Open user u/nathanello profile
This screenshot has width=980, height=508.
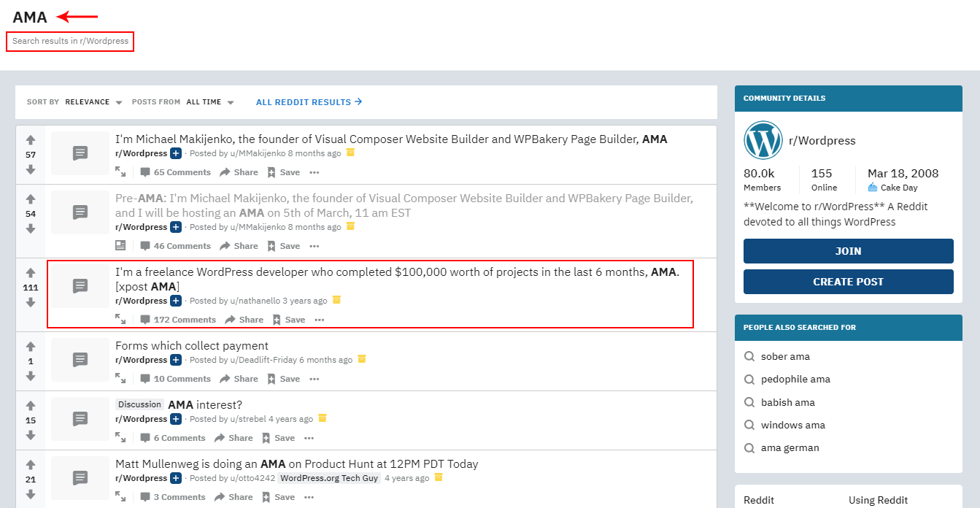tap(255, 301)
